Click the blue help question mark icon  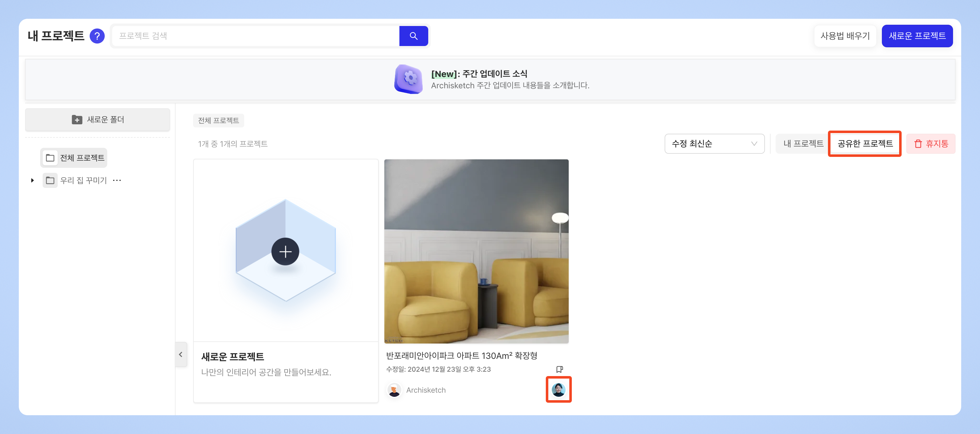[x=97, y=36]
